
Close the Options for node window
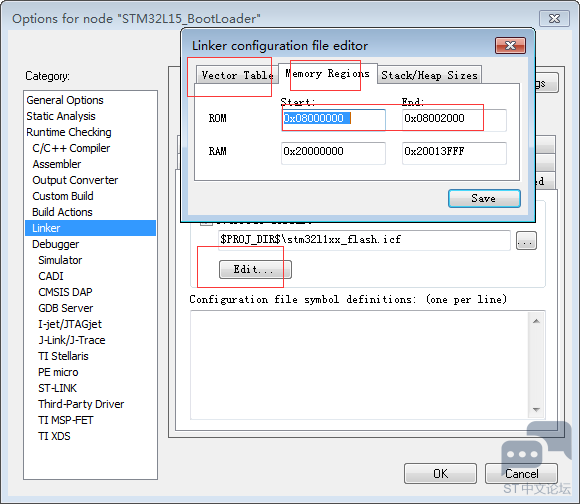[554, 18]
